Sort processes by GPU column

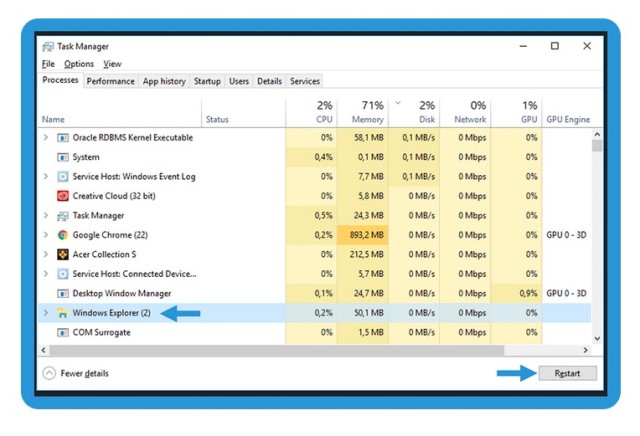pyautogui.click(x=516, y=112)
